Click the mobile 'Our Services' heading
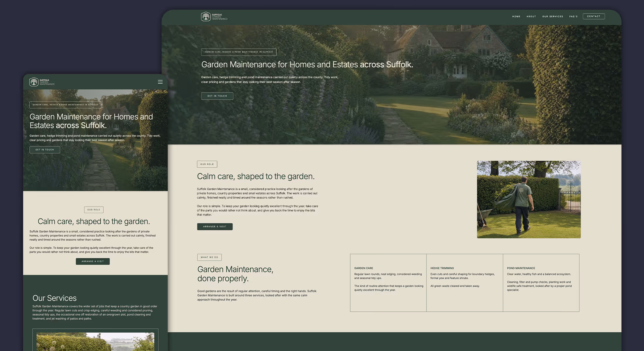This screenshot has height=351, width=644. [x=54, y=298]
